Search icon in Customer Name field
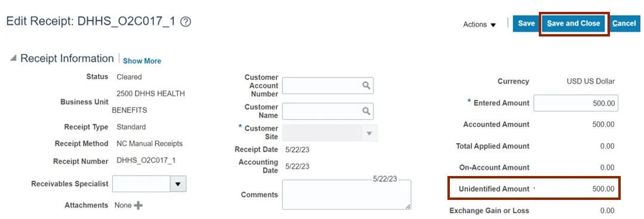This screenshot has width=644, height=219. pos(366,111)
